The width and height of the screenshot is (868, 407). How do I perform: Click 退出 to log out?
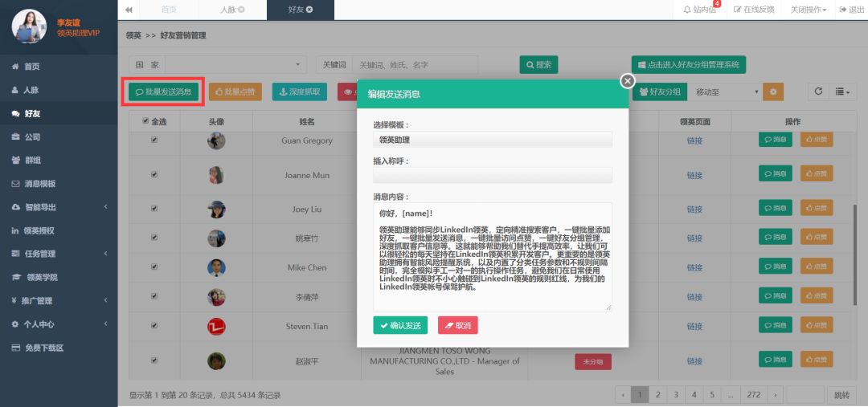851,10
